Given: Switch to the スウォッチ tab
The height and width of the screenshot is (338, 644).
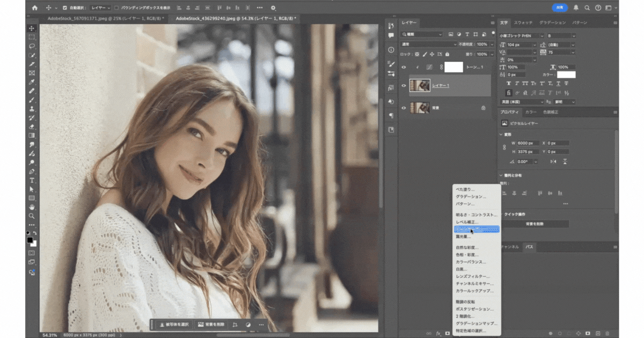Looking at the screenshot, I should click(x=523, y=23).
